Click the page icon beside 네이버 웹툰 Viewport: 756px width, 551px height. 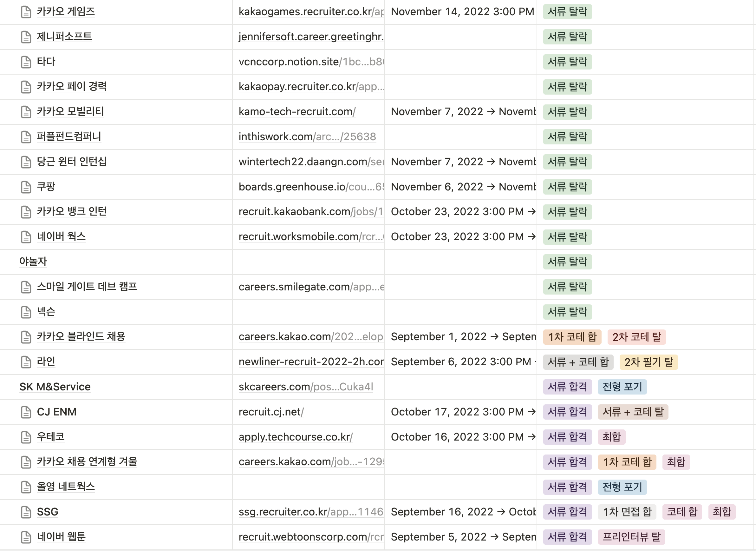click(26, 537)
